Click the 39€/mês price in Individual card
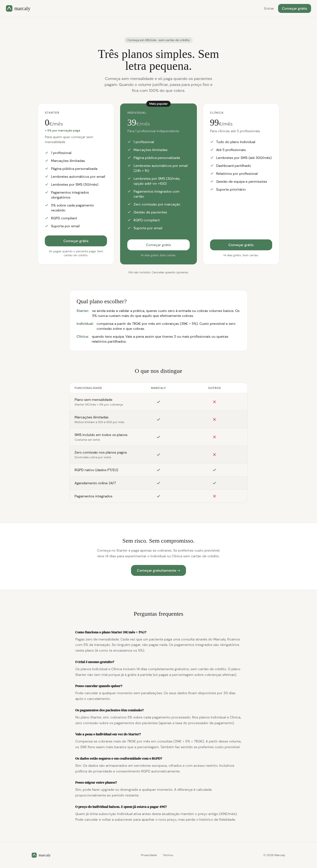 coord(139,123)
